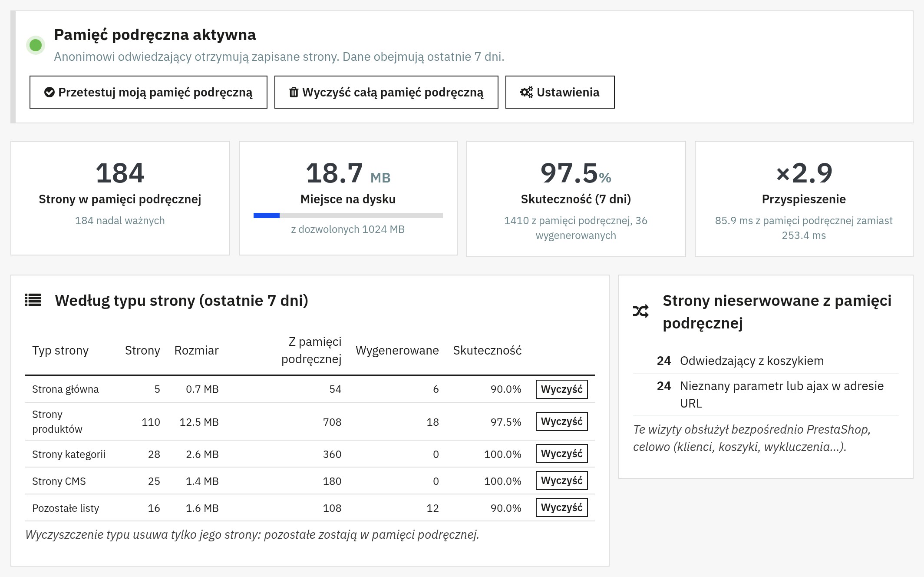Click the shuffle icon beside Strony nieserwowane
This screenshot has height=577, width=924.
click(x=641, y=311)
